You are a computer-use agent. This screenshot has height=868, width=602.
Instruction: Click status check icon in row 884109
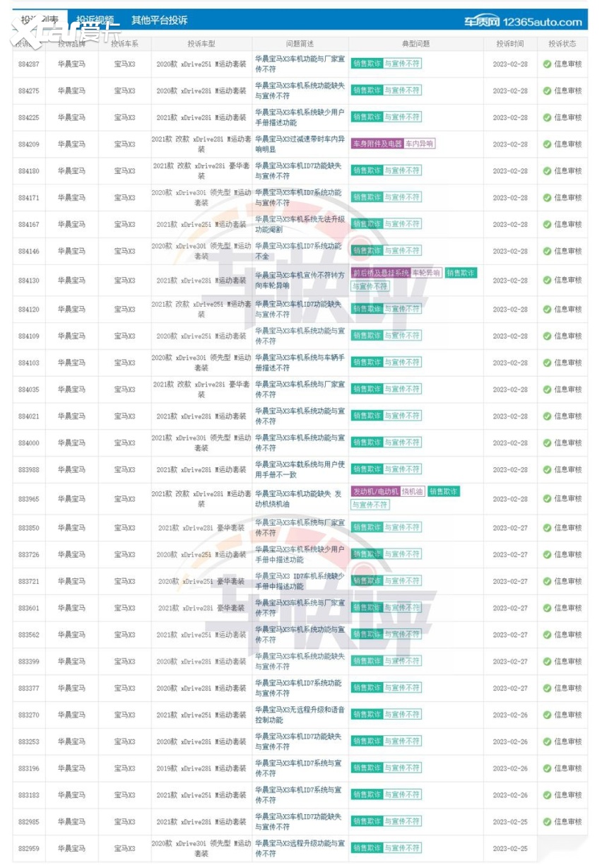pos(547,336)
